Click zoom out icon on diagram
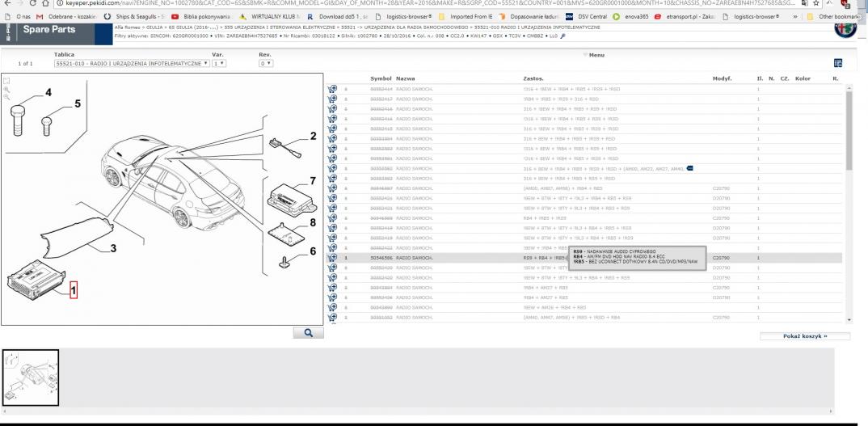Image resolution: width=868 pixels, height=426 pixels. click(7, 96)
